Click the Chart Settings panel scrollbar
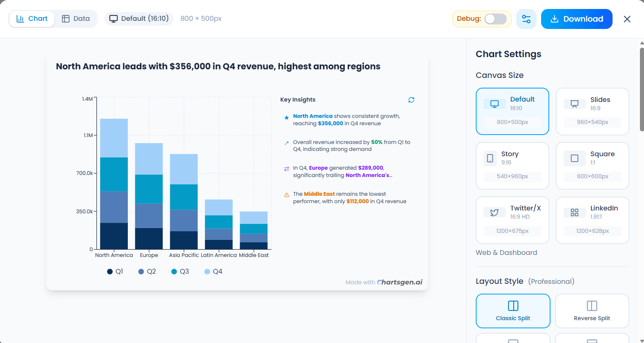This screenshot has height=343, width=644. (x=642, y=90)
